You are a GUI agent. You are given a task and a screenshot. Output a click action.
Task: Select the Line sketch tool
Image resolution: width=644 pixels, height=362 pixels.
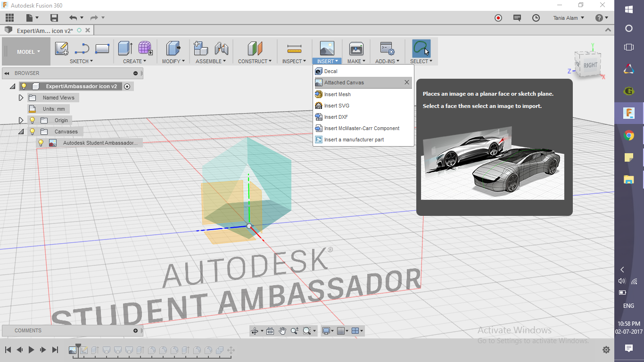tap(82, 49)
